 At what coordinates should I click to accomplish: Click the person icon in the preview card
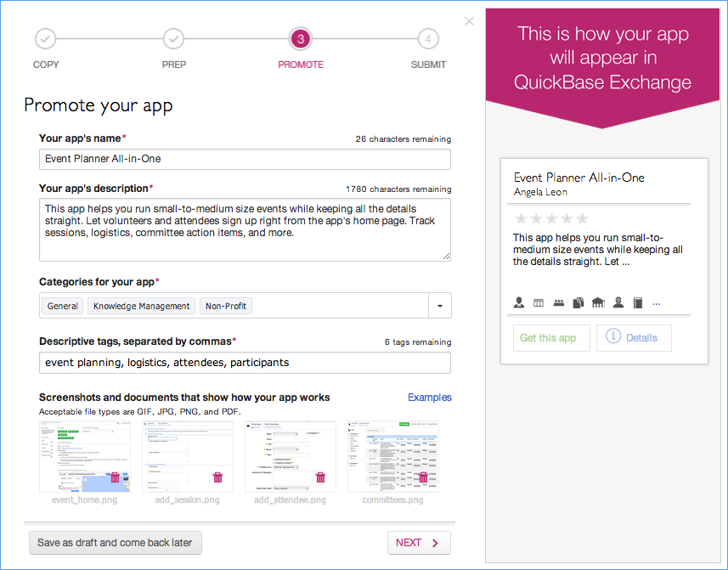click(519, 302)
